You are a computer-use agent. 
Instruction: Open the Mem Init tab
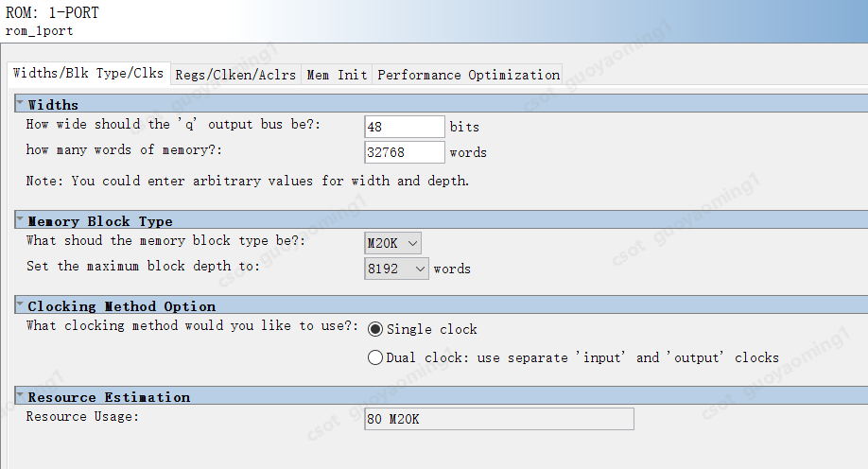[x=337, y=75]
